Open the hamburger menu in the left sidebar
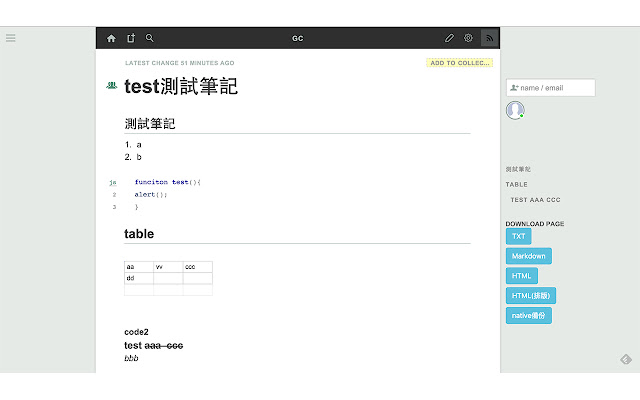This screenshot has width=640, height=400. tap(11, 38)
